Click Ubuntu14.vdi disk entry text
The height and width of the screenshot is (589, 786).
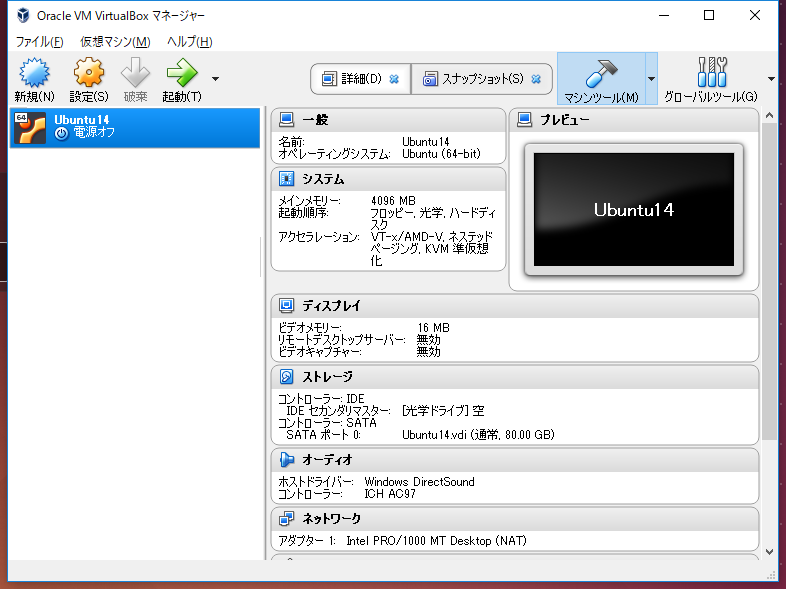[x=478, y=435]
